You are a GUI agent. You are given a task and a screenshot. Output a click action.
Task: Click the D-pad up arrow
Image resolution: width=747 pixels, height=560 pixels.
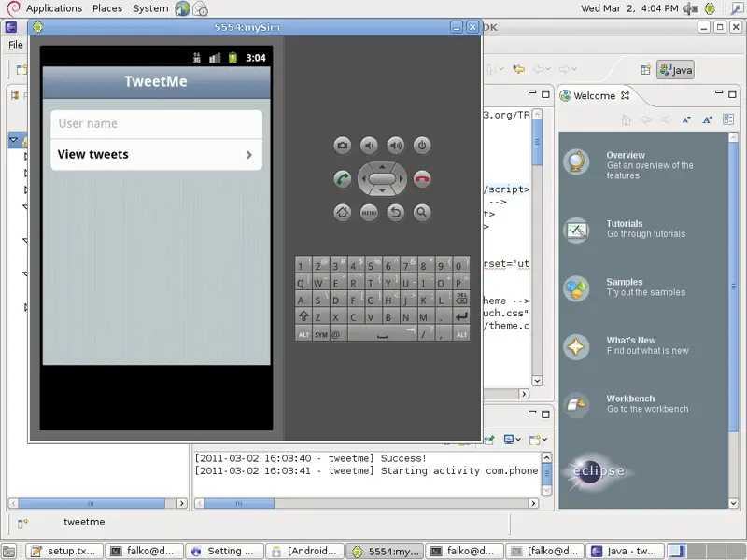click(382, 167)
